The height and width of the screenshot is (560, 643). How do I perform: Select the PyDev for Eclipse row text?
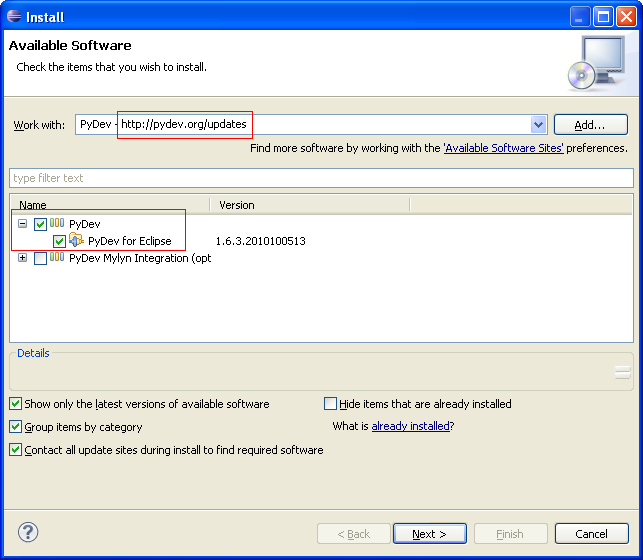click(130, 241)
